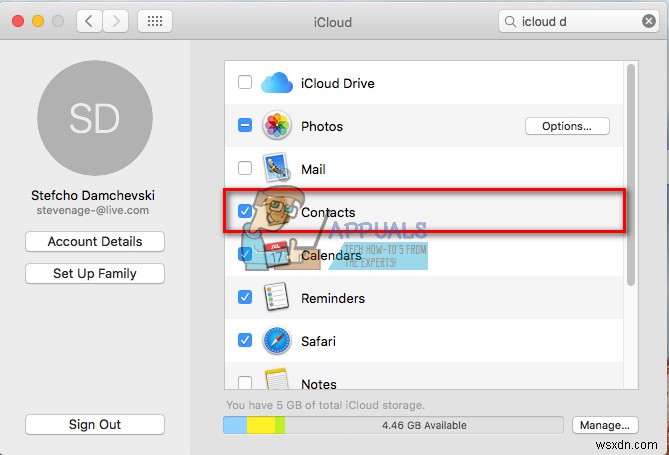This screenshot has height=455, width=669.
Task: Click the Photos flower icon
Action: click(277, 125)
